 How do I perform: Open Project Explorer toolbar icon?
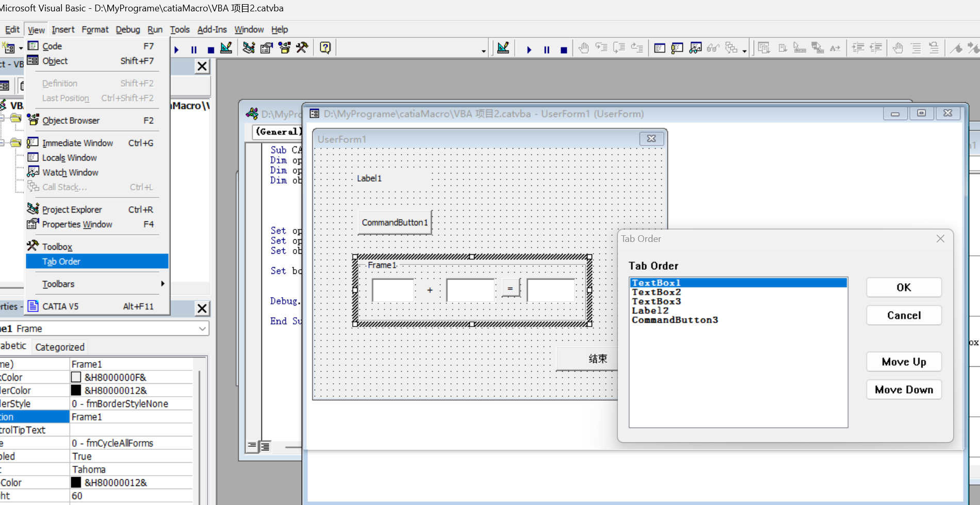(x=249, y=48)
